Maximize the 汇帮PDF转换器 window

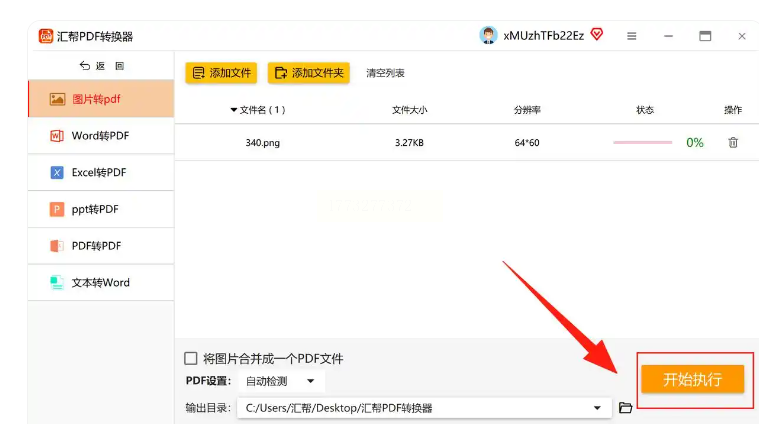tap(705, 36)
